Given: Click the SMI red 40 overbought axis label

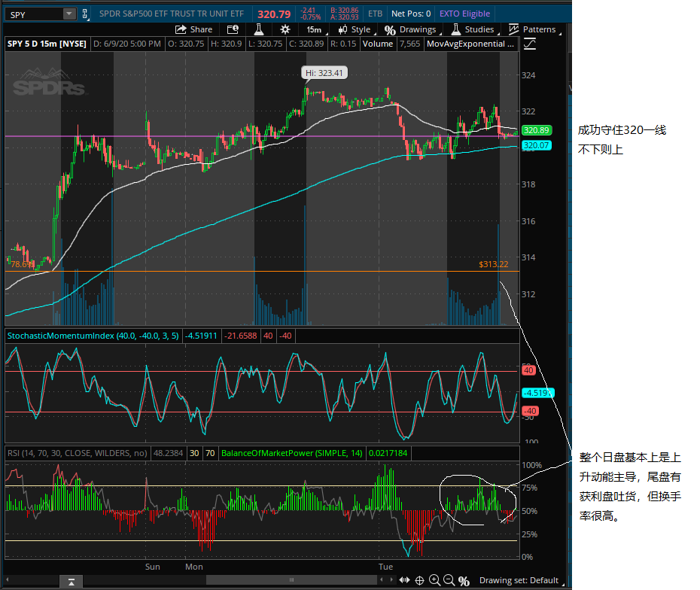Looking at the screenshot, I should point(528,370).
